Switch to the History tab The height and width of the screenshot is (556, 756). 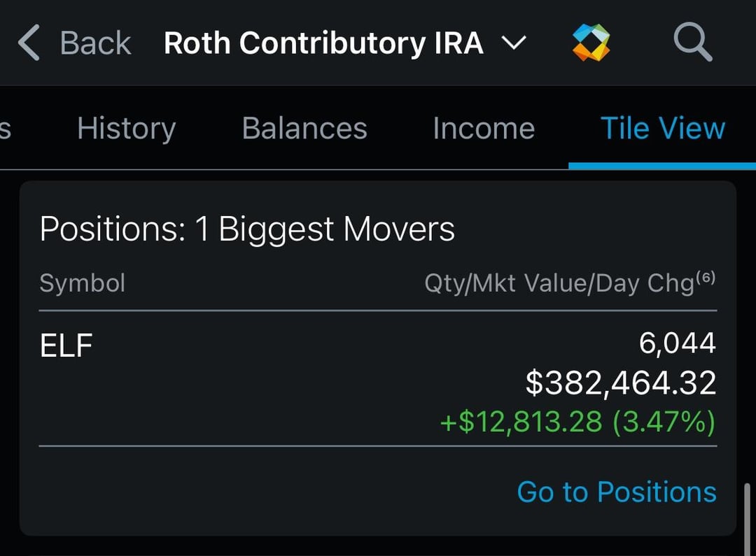(x=126, y=129)
